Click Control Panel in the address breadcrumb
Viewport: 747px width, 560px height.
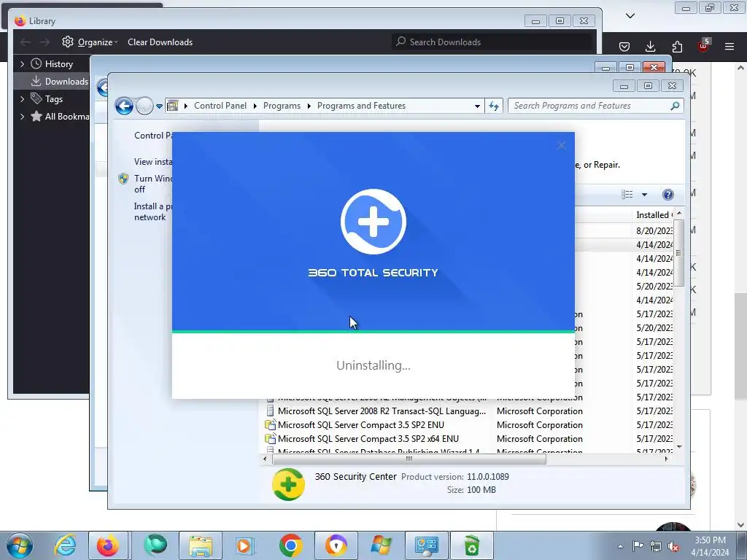point(220,106)
